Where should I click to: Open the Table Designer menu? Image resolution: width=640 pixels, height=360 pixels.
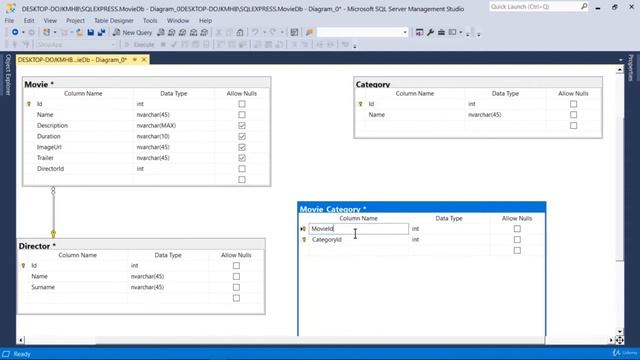pyautogui.click(x=113, y=20)
